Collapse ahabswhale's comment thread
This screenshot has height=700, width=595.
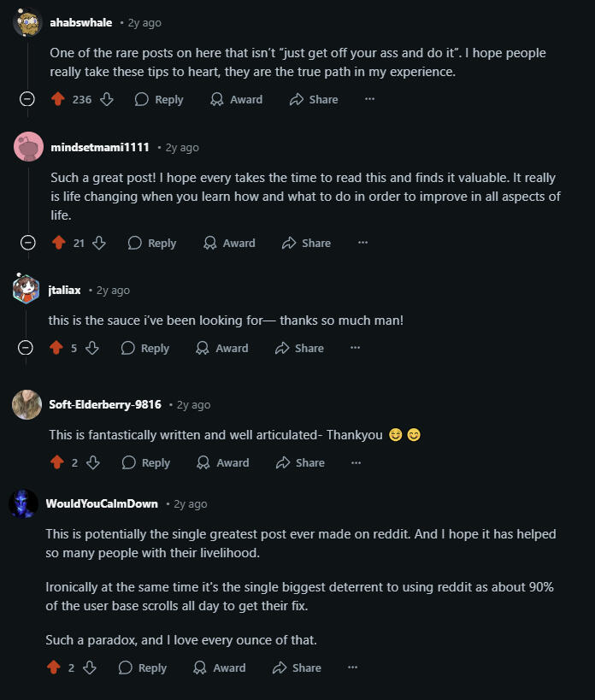pos(27,99)
